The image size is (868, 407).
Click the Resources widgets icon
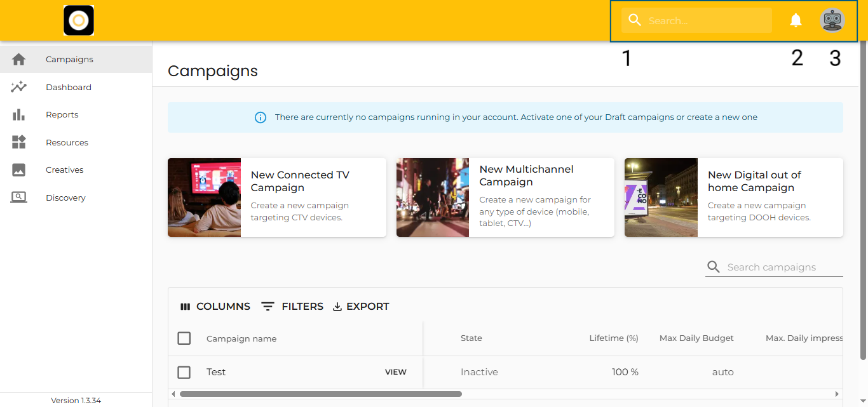[x=19, y=142]
